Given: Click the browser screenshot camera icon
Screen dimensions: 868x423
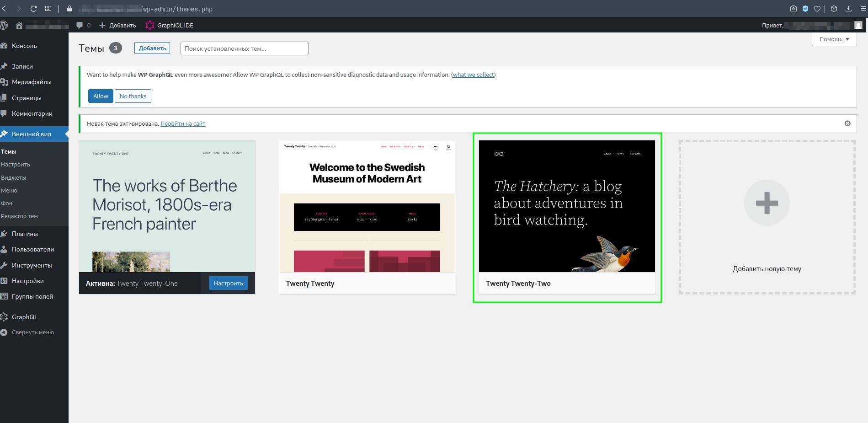Looking at the screenshot, I should coord(793,9).
